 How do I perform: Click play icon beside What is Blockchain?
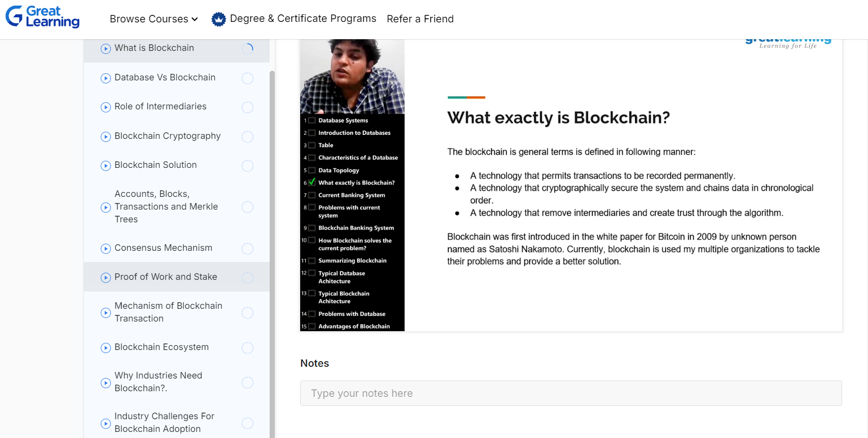point(106,49)
